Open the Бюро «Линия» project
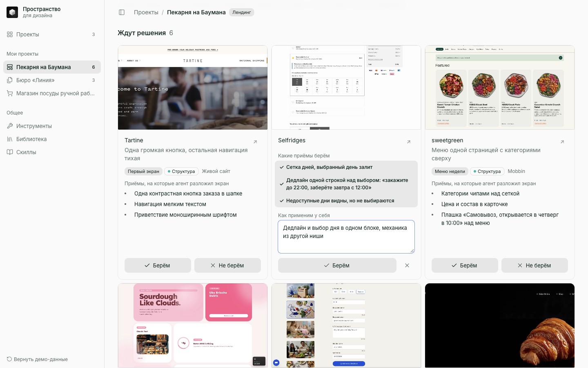The image size is (588, 368). coord(52,80)
